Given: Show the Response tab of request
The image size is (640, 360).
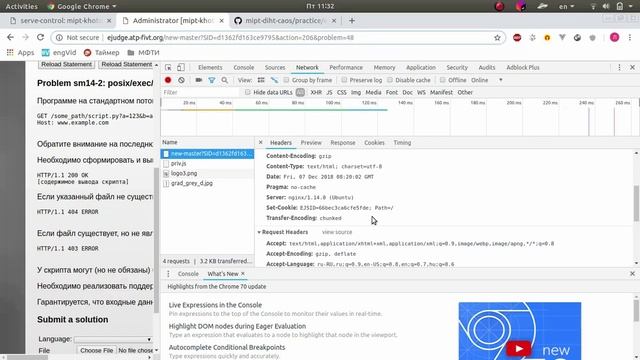Looking at the screenshot, I should [343, 142].
